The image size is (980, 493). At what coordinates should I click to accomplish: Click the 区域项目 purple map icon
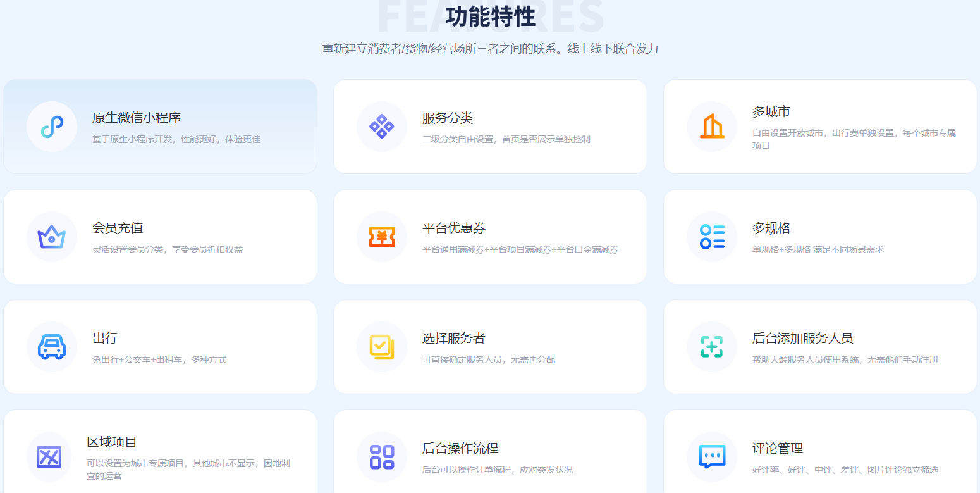pyautogui.click(x=49, y=457)
